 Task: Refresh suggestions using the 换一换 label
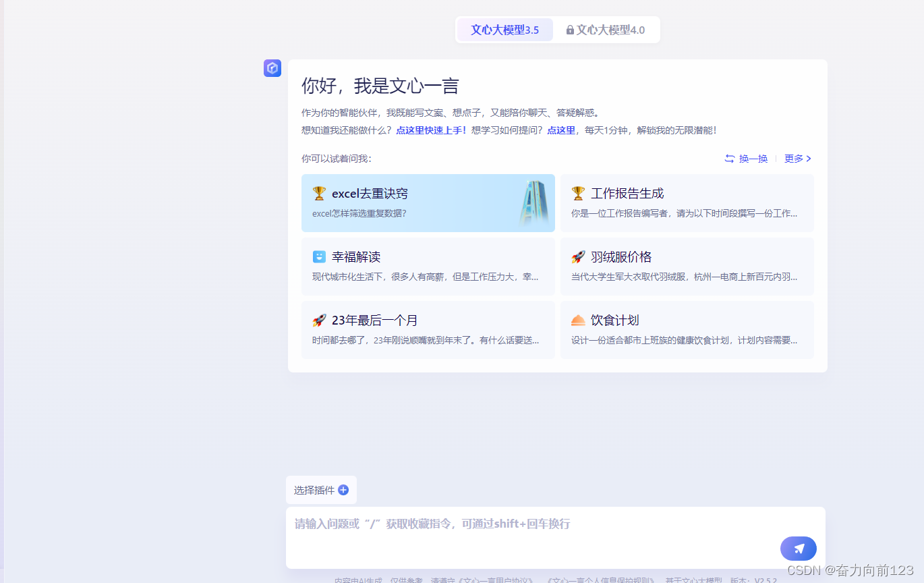tap(753, 159)
